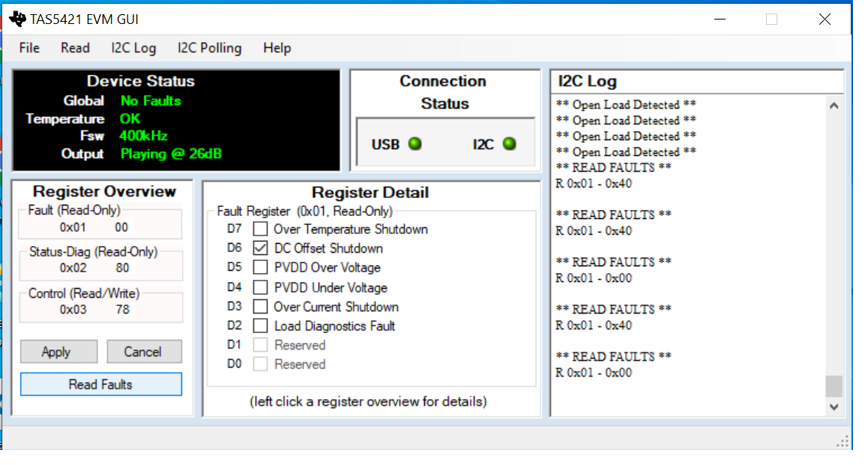
Task: Toggle the Load Diagnostics Fault checkbox
Action: coord(260,326)
